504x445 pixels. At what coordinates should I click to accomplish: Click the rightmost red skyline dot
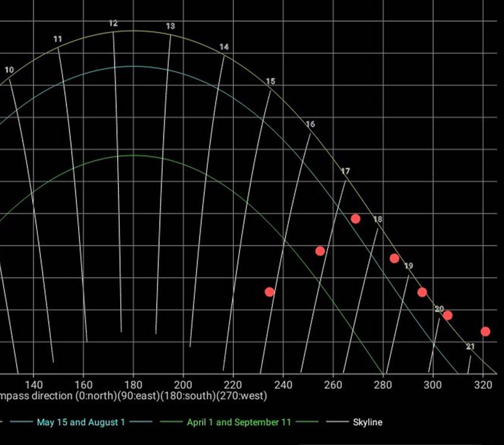[x=485, y=331]
